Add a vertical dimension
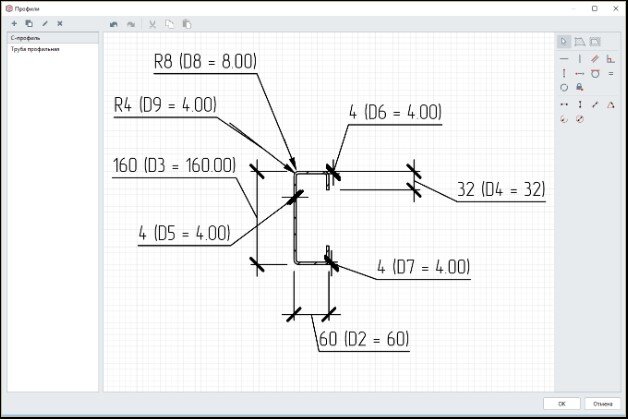Image resolution: width=628 pixels, height=419 pixels. (580, 105)
